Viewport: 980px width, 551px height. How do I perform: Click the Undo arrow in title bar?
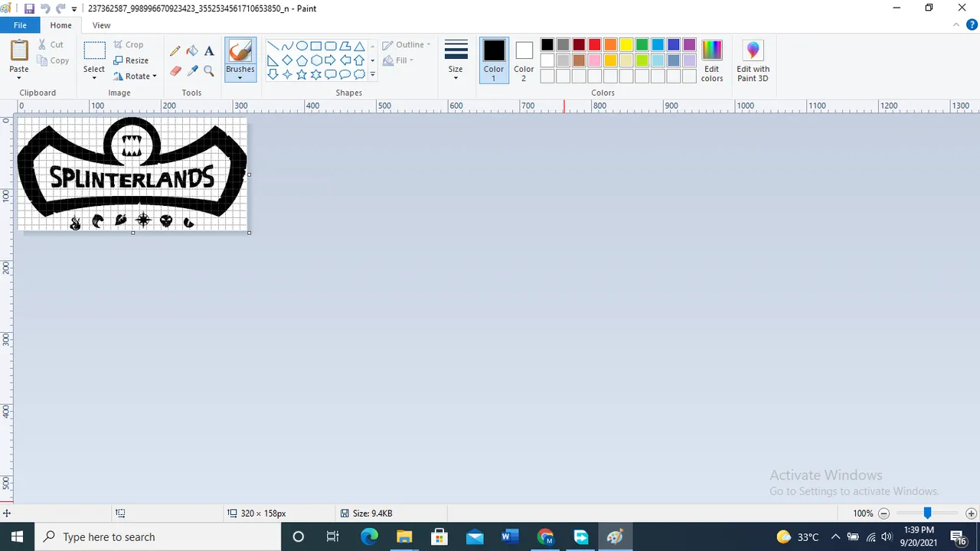point(45,8)
